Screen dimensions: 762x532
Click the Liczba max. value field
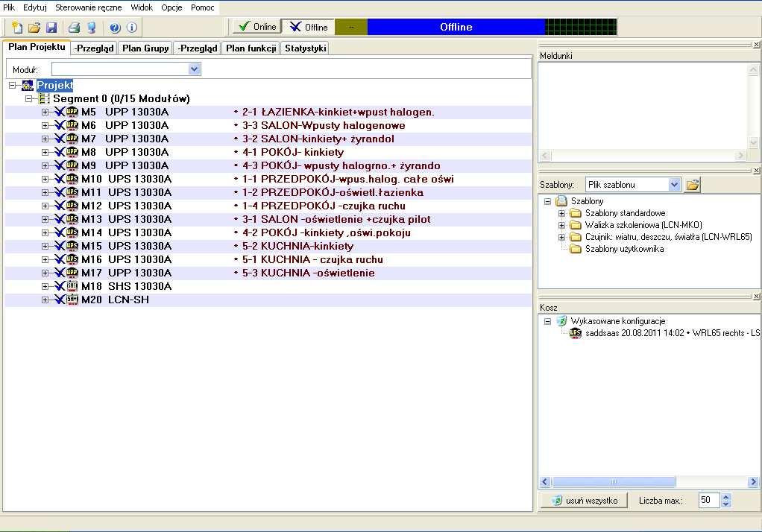[708, 500]
